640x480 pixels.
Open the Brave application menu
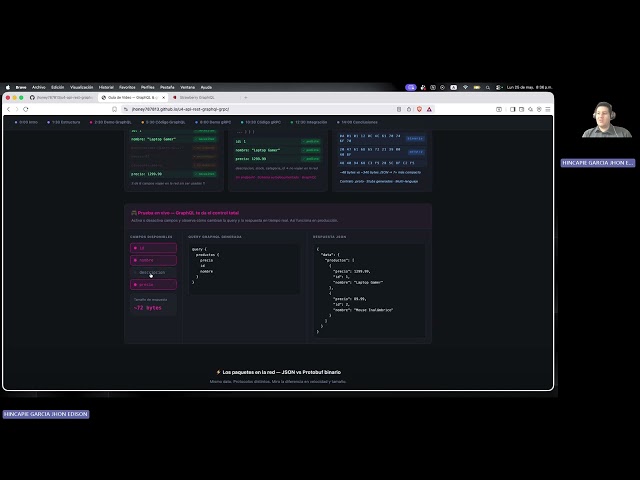pyautogui.click(x=21, y=87)
